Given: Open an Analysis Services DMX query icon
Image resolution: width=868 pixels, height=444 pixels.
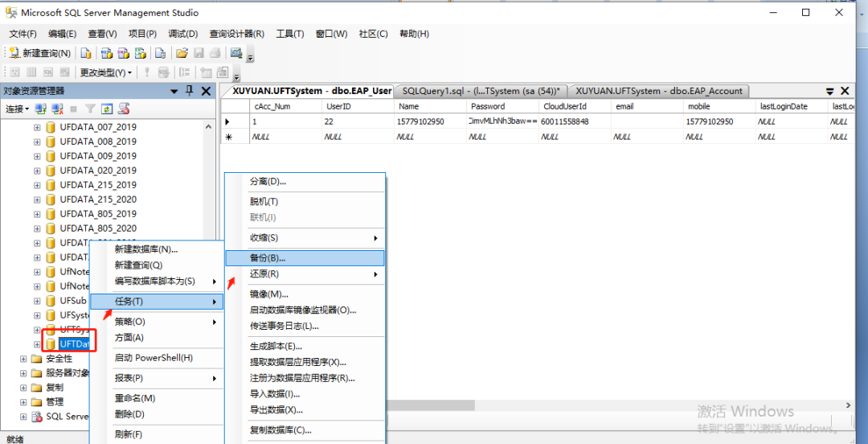Looking at the screenshot, I should click(x=124, y=53).
